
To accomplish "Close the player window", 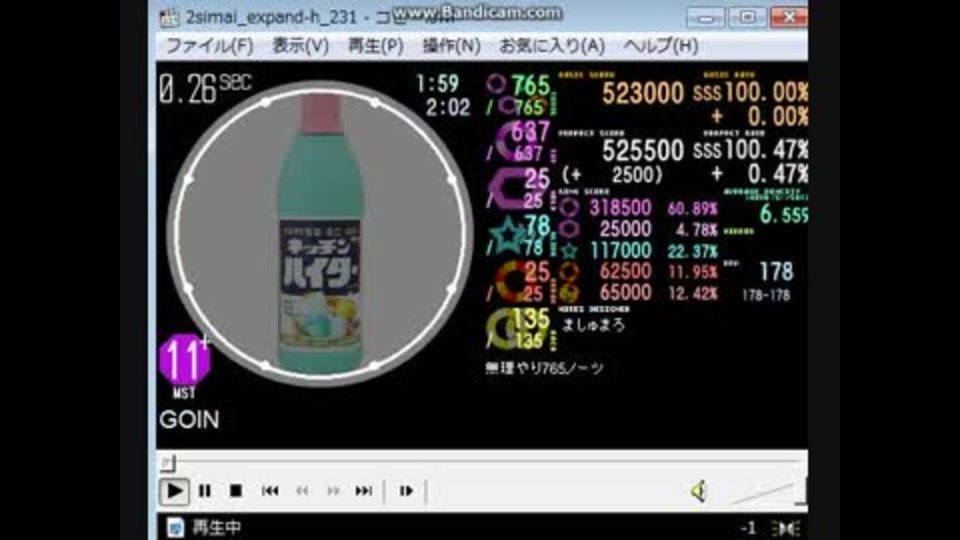I will coord(789,17).
